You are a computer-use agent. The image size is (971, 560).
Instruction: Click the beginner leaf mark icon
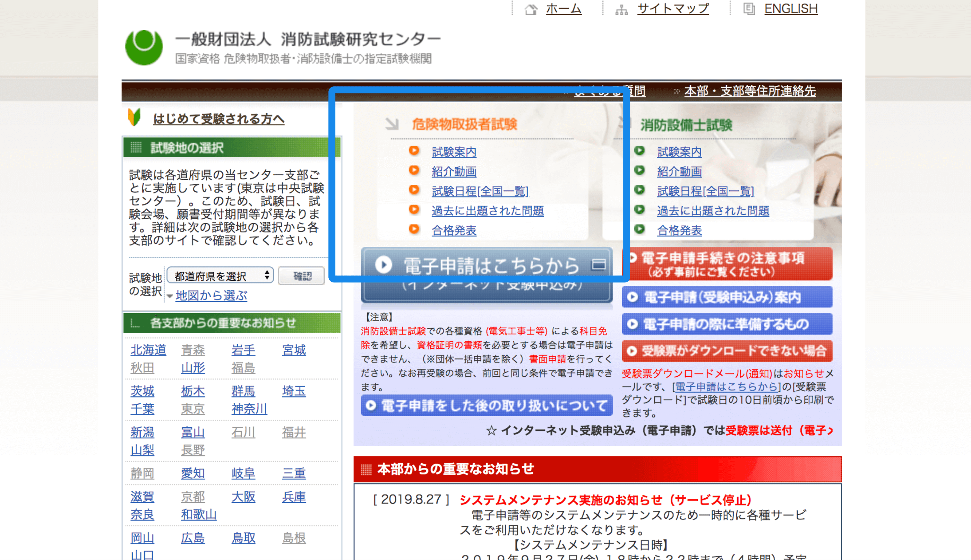pyautogui.click(x=134, y=117)
